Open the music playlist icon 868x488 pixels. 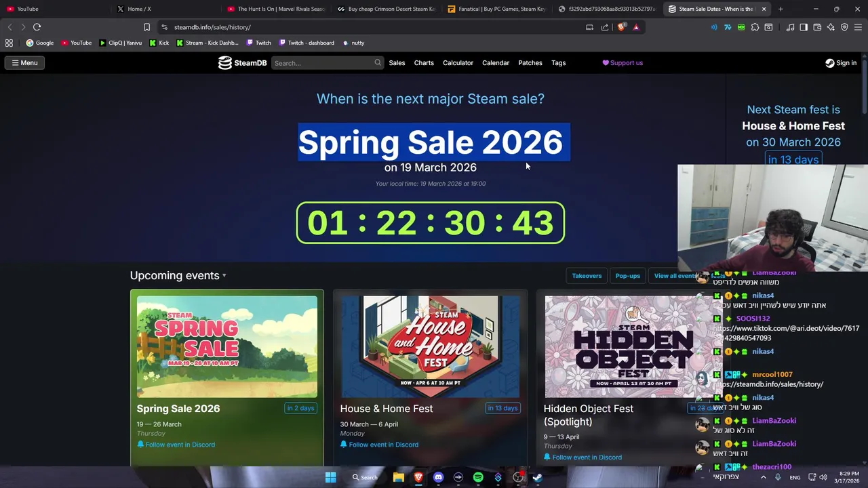[790, 27]
